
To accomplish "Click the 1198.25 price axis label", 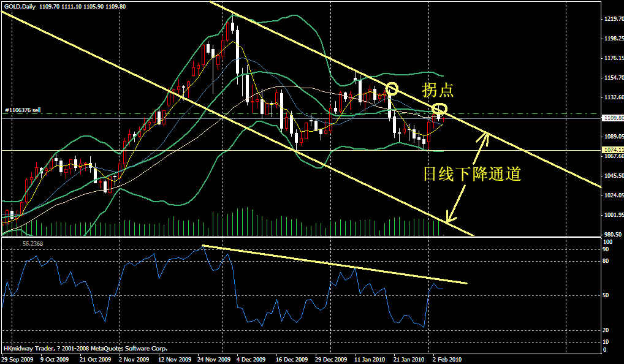I will coord(614,39).
